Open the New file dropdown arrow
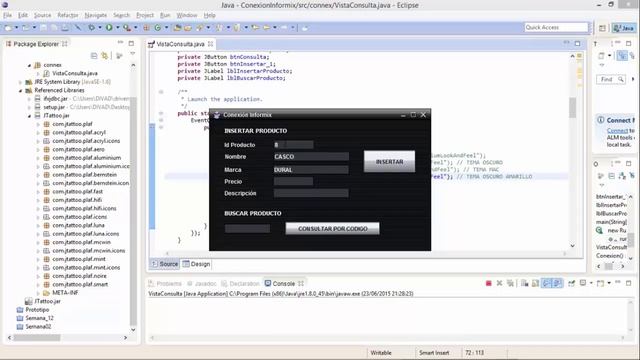This screenshot has height=360, width=640. point(17,28)
